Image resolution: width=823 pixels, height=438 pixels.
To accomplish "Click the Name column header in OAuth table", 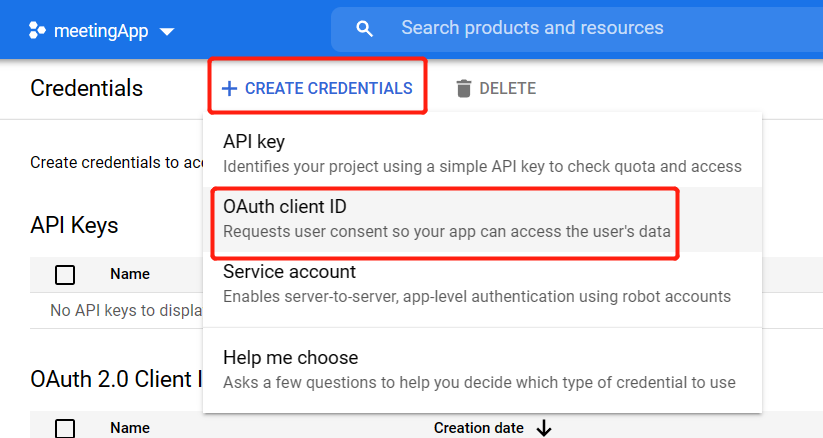I will coord(130,428).
